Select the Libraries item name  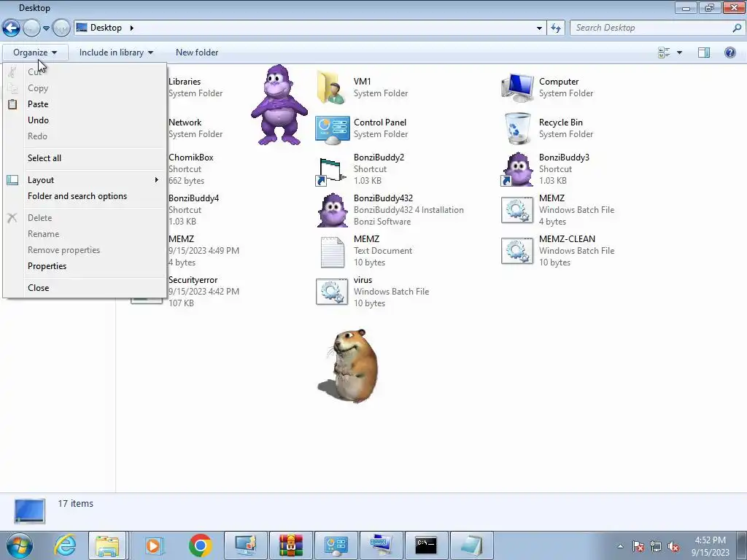point(185,82)
